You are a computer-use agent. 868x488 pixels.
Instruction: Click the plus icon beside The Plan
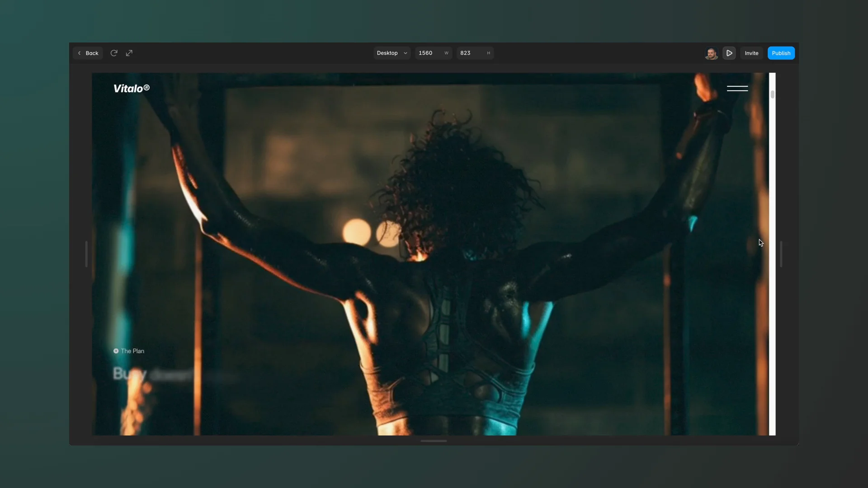[116, 351]
